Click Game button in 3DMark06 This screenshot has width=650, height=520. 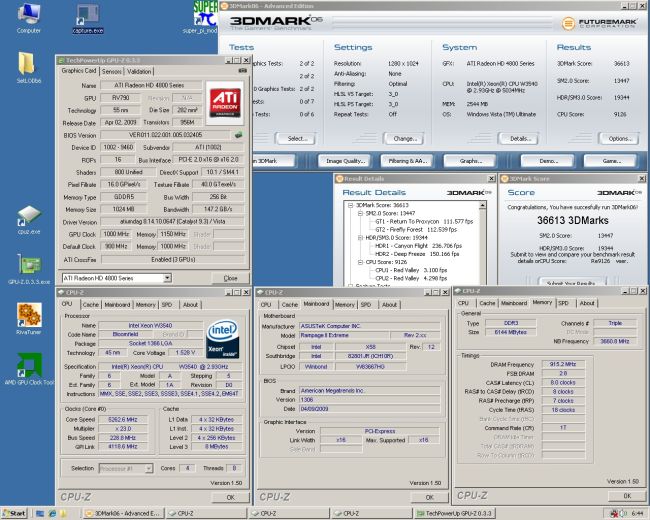[610, 161]
